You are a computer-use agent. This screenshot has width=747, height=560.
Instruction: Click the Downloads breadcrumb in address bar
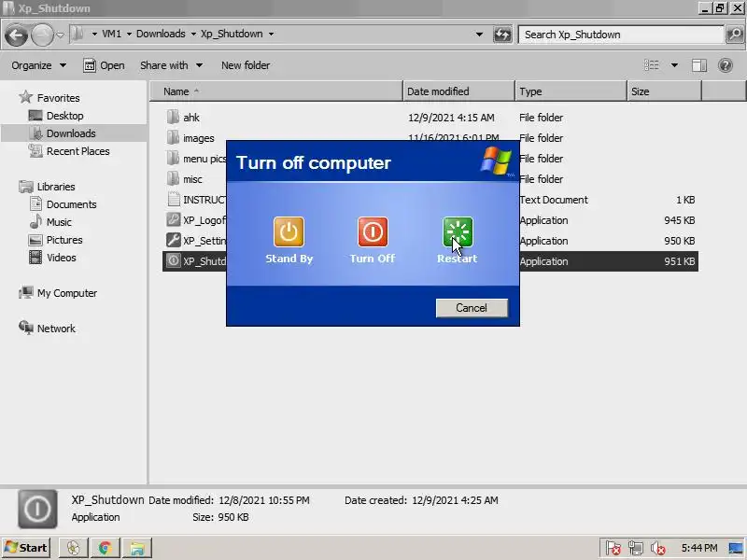[161, 34]
